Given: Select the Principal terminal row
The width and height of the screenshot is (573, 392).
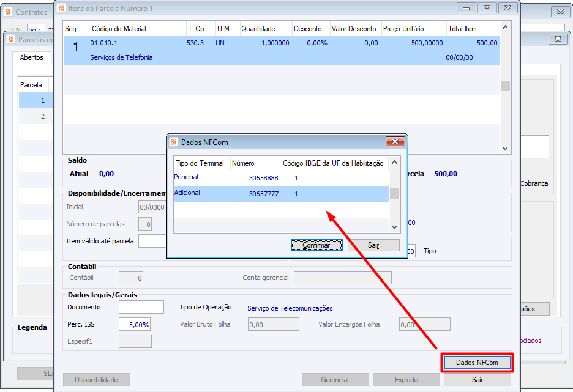Looking at the screenshot, I should click(x=282, y=178).
